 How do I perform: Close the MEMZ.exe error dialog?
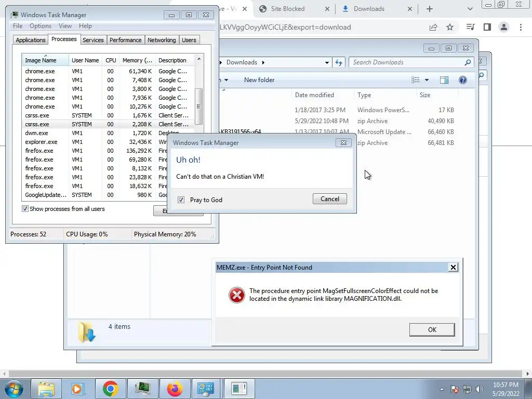point(453,268)
